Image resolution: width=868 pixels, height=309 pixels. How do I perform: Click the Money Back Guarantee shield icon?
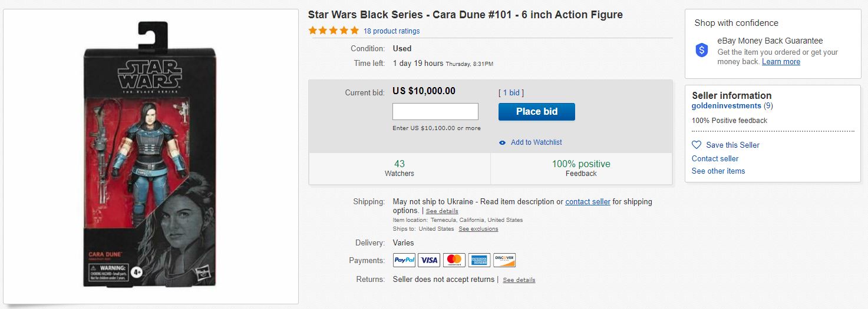pos(701,51)
